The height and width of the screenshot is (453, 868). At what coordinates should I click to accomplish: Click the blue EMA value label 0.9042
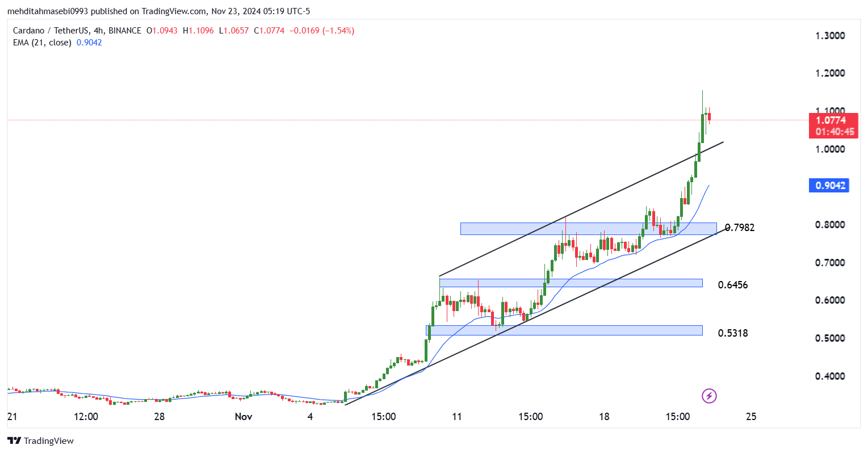point(829,185)
